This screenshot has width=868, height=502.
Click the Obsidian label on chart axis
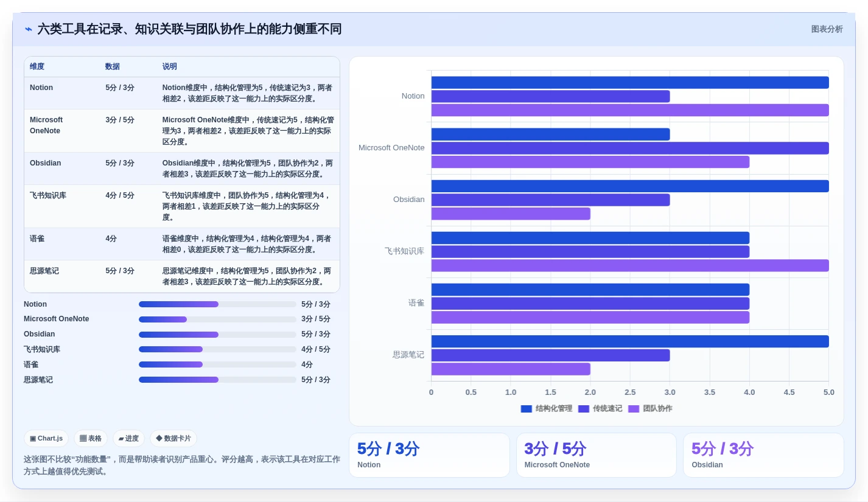[x=409, y=200]
